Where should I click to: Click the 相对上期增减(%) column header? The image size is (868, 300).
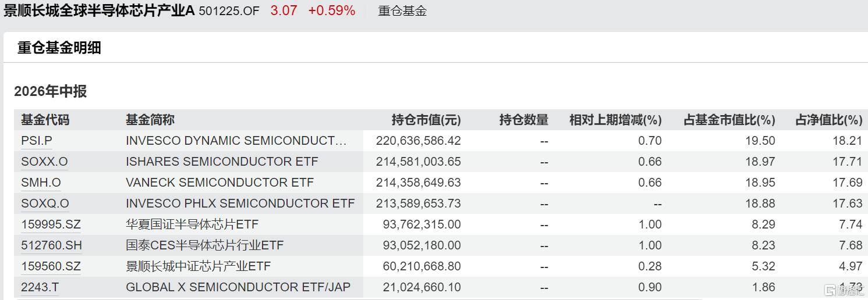point(615,120)
